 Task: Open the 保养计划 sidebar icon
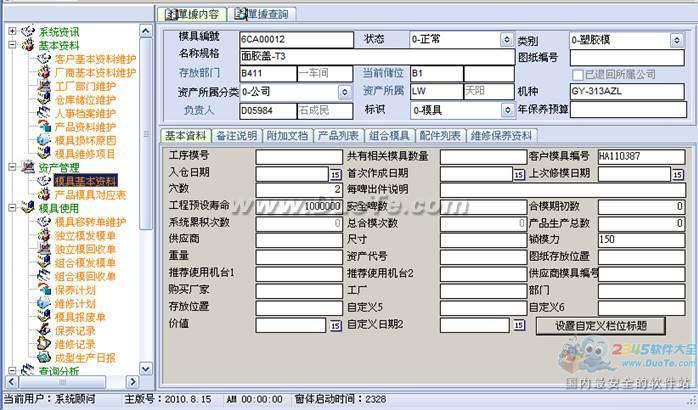pyautogui.click(x=45, y=289)
